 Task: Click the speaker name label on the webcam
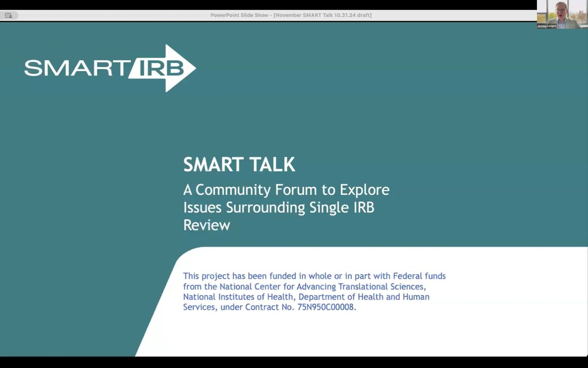click(546, 26)
